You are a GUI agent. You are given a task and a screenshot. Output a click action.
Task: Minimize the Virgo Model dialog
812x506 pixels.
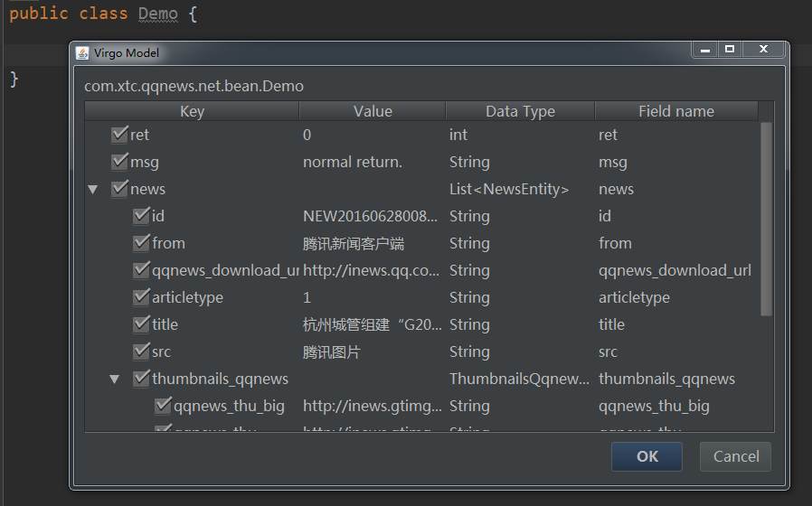(705, 50)
